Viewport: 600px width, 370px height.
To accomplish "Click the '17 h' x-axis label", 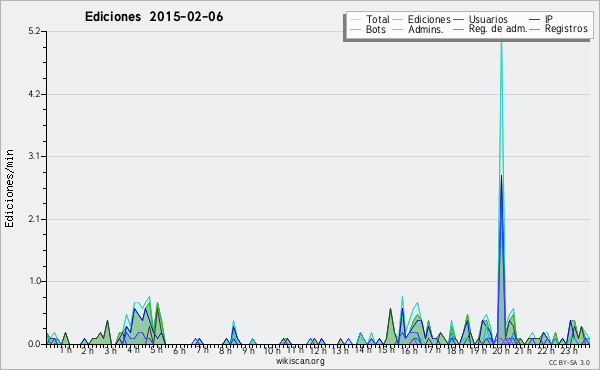I will 432,350.
